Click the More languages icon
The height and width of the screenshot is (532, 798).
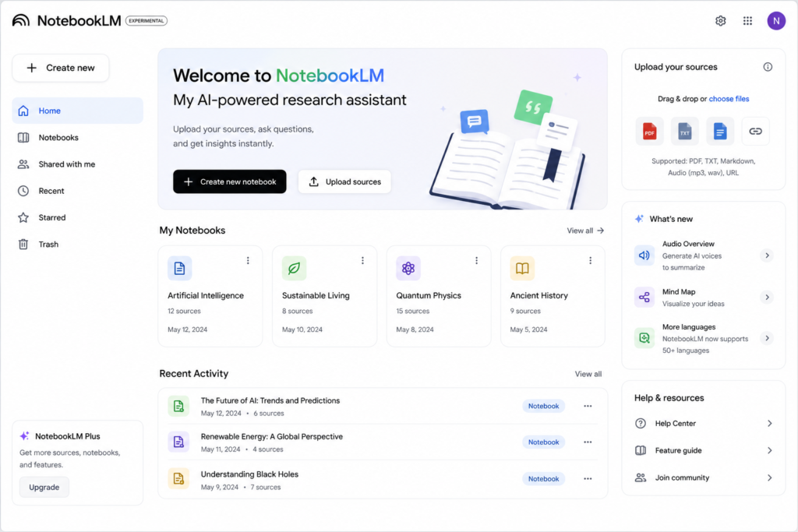point(644,338)
